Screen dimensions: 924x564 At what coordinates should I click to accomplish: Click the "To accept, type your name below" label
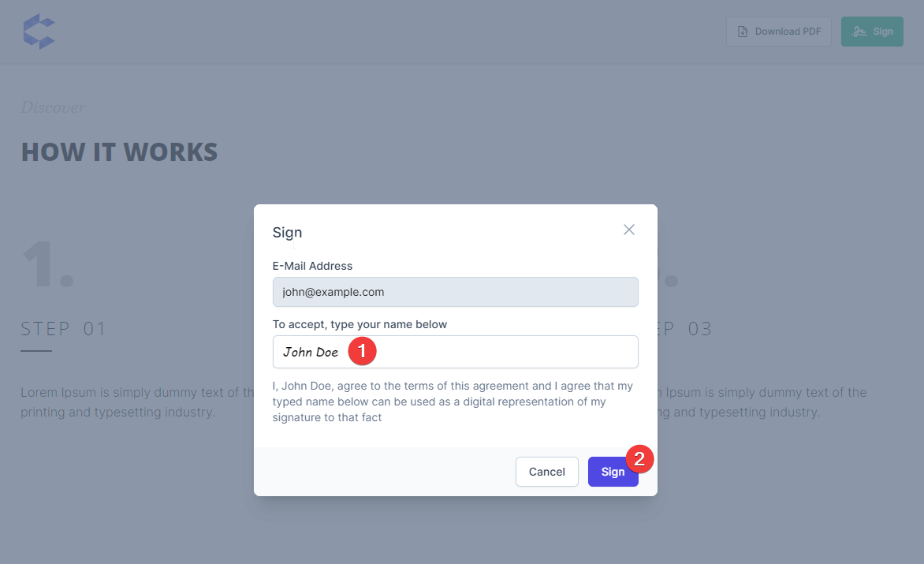coord(360,324)
